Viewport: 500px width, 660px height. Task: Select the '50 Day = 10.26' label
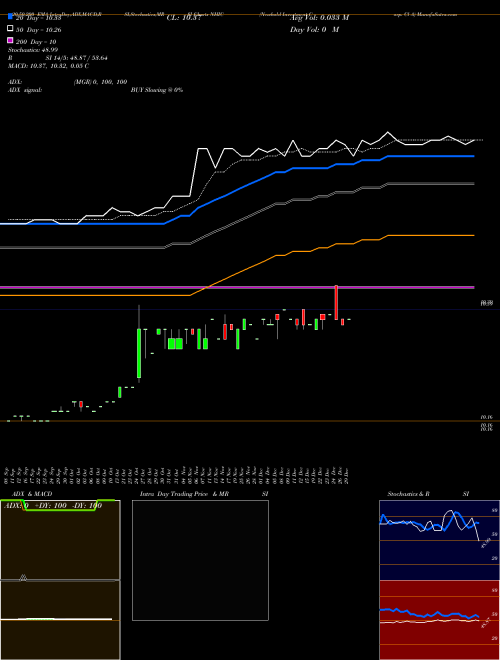pyautogui.click(x=39, y=30)
